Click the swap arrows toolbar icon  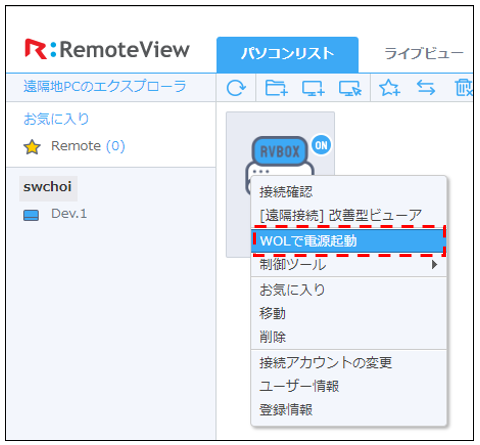click(x=426, y=88)
